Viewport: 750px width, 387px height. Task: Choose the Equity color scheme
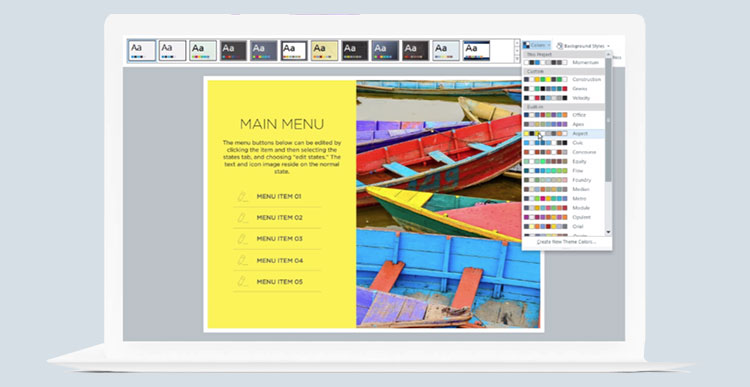[563, 161]
